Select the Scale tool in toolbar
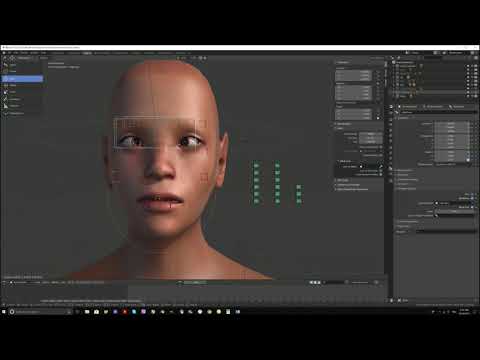 pos(22,92)
